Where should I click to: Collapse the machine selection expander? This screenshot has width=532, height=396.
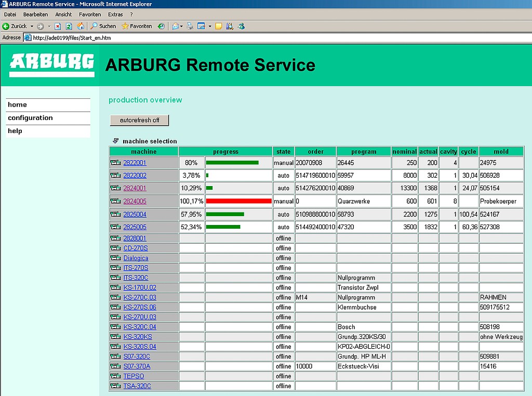coord(116,141)
